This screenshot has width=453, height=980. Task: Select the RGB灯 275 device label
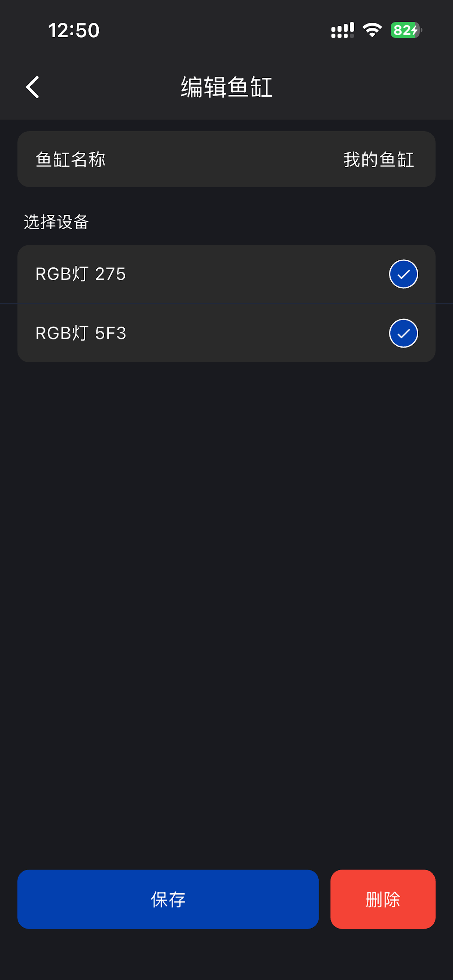tap(81, 274)
